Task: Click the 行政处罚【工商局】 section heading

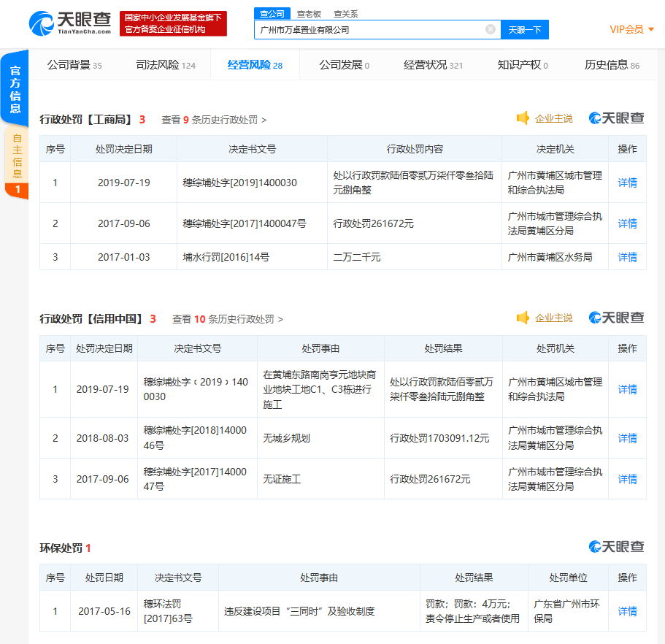Action: (x=87, y=120)
